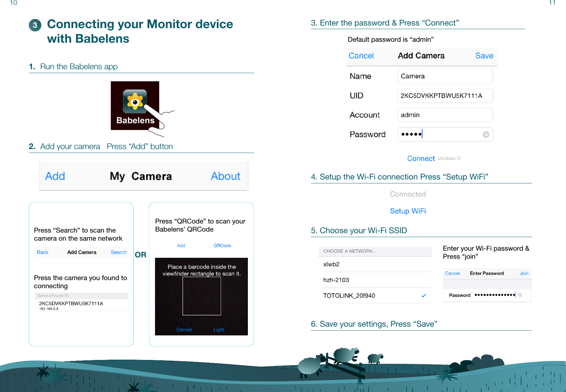Tap QRCode to scan the code
This screenshot has width=566, height=392.
tap(222, 245)
